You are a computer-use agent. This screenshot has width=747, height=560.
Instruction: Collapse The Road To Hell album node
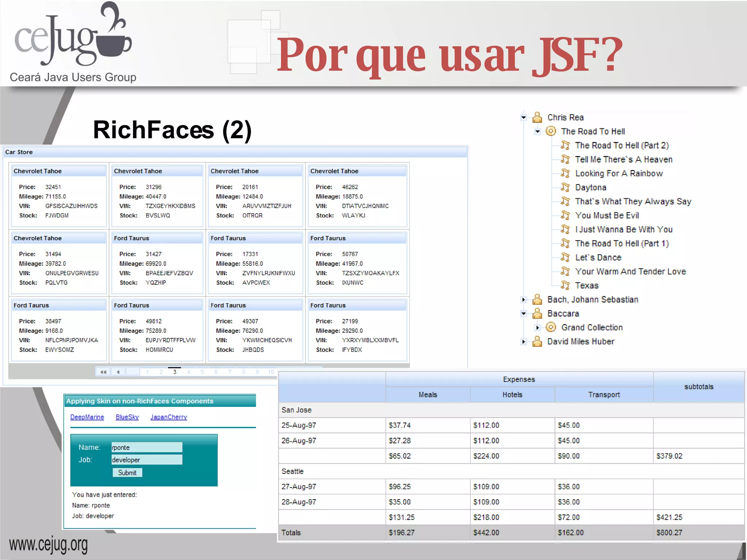[537, 131]
